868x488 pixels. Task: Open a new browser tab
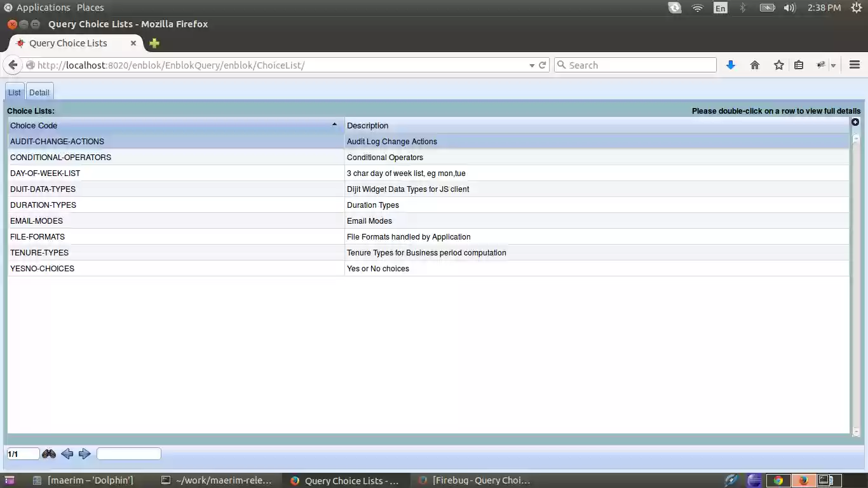pos(154,43)
